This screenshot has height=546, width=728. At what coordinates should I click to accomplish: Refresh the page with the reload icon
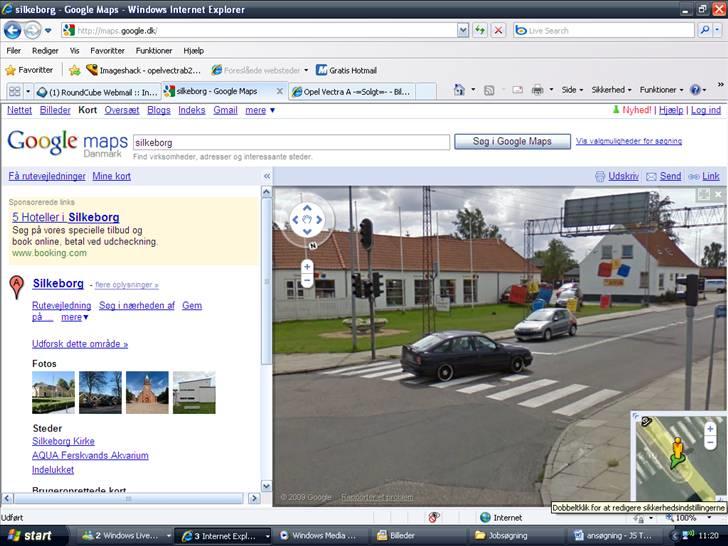click(x=480, y=30)
